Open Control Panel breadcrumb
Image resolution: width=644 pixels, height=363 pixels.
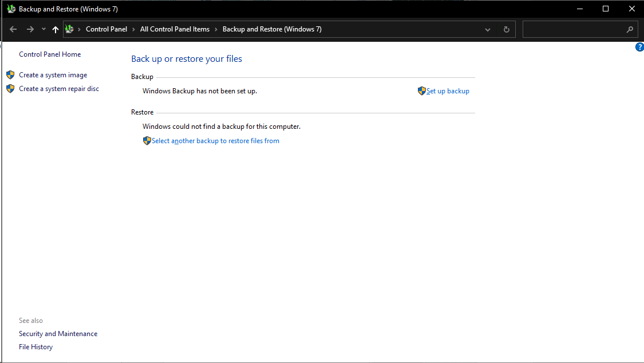pos(106,29)
